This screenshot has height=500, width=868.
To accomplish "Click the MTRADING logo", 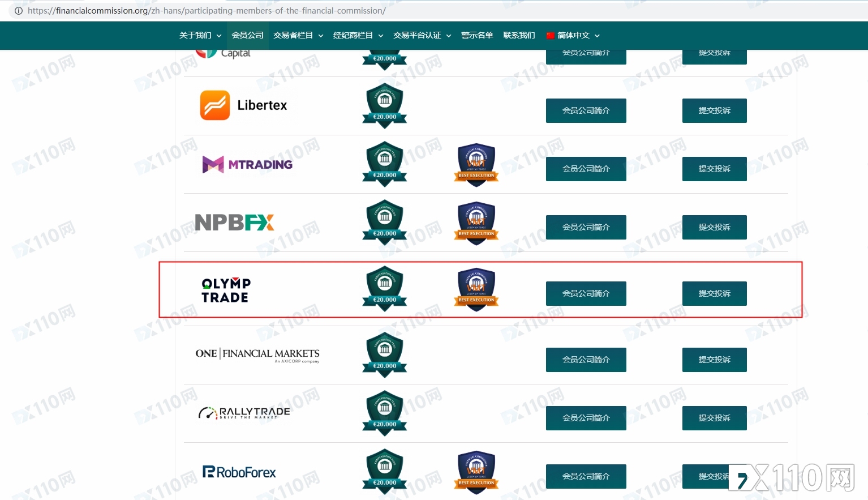I will tap(247, 164).
